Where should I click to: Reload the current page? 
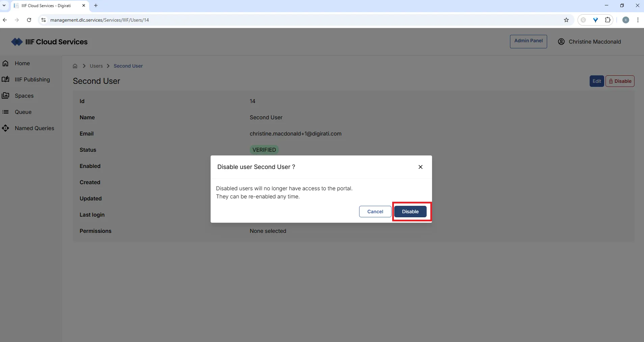point(29,20)
